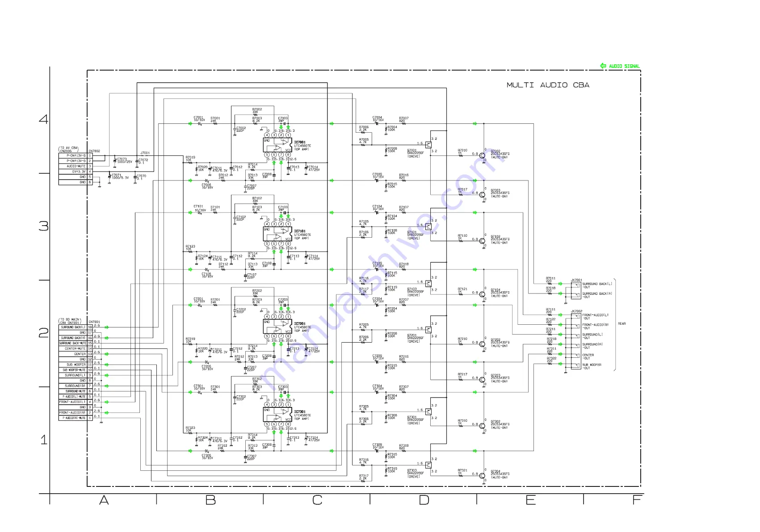This screenshot has height=532, width=760.
Task: Click the "(TO BD MAIN CBA CN7001)" note
Action: point(70,321)
